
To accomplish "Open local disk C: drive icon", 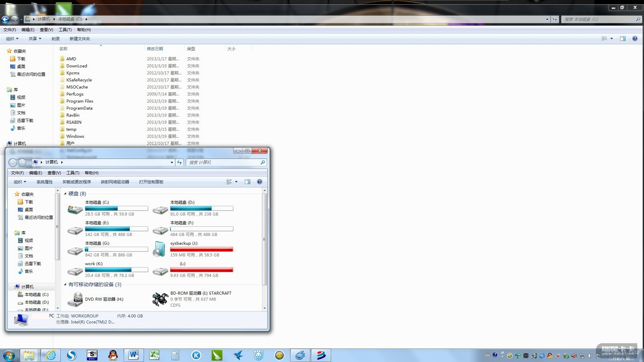I will 75,210.
